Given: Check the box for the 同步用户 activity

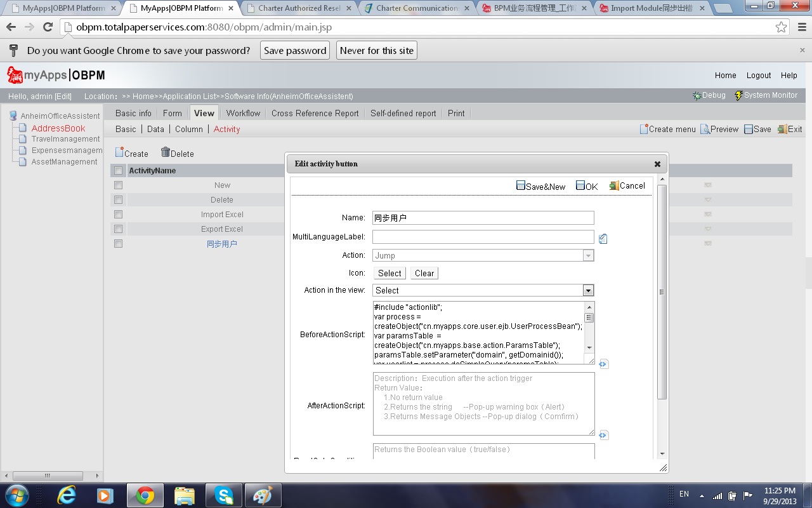Looking at the screenshot, I should (118, 244).
